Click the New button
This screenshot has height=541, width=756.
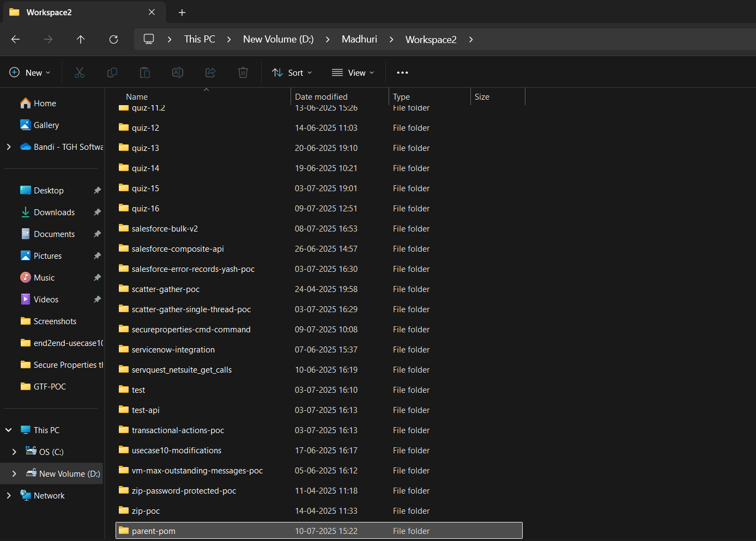29,72
